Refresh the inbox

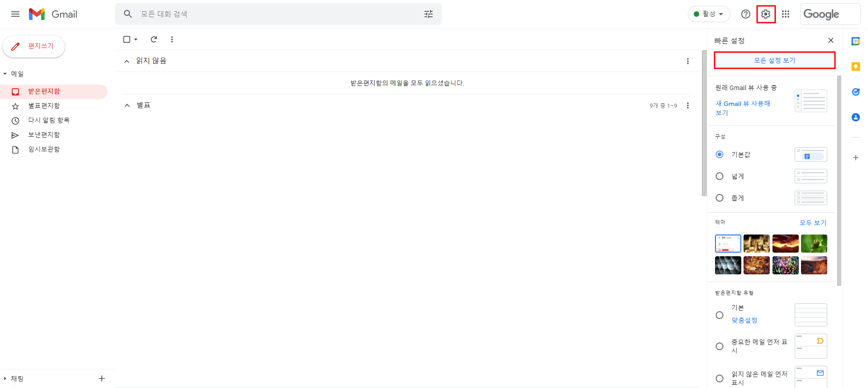pos(154,39)
